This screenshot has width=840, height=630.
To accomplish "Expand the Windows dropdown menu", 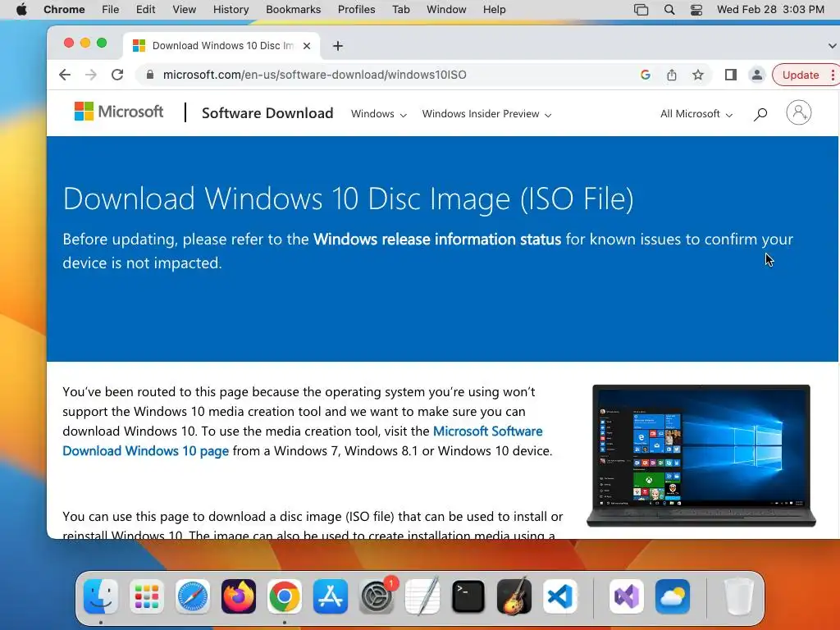I will point(379,114).
